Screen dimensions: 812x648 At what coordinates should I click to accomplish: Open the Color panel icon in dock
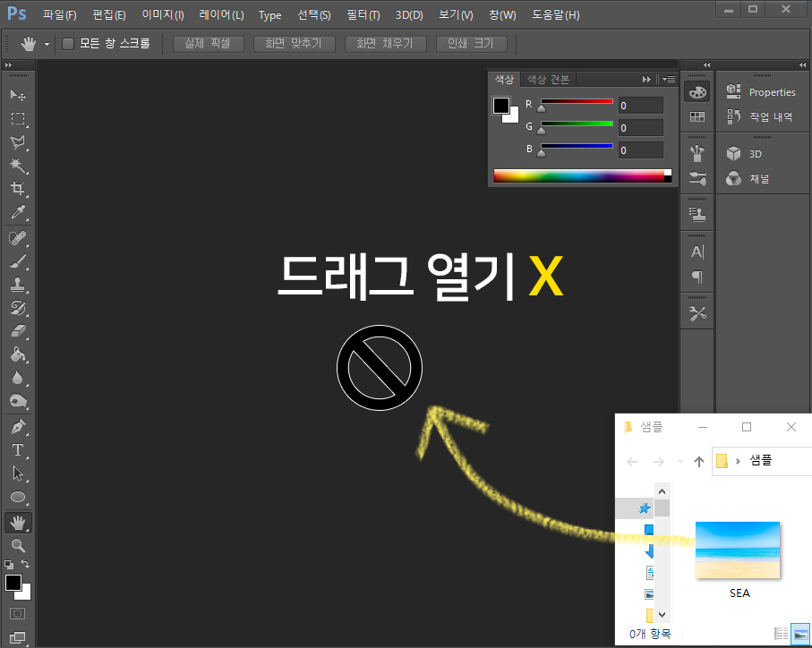[697, 92]
